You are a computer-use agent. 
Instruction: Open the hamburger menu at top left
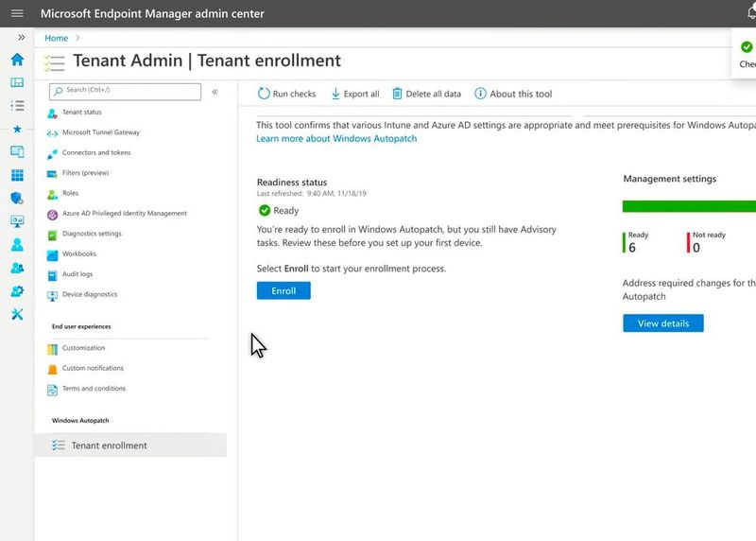click(x=17, y=13)
